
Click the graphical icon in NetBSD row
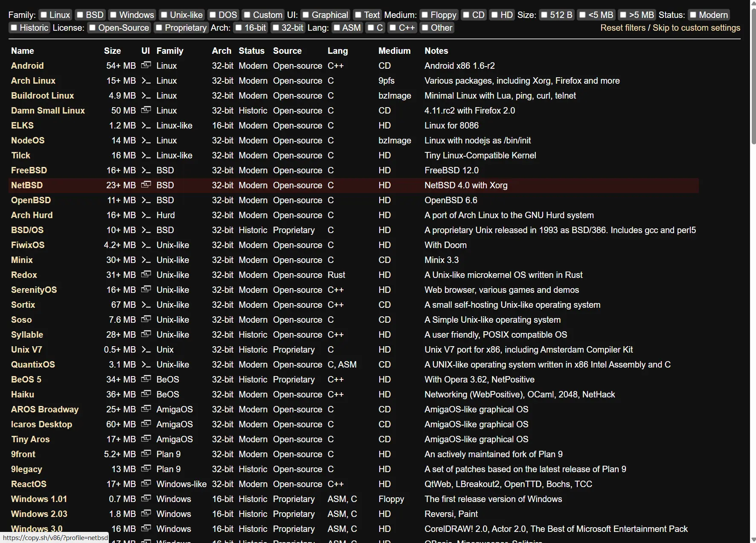click(x=146, y=185)
